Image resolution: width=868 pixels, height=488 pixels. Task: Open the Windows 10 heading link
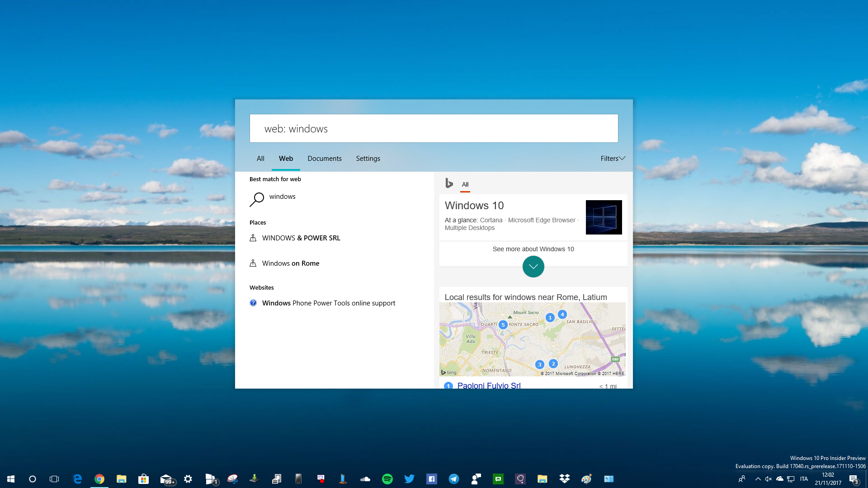pos(474,206)
